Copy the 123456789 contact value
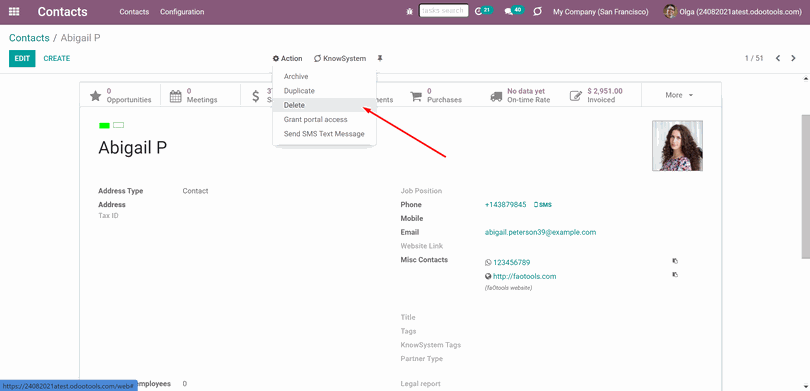This screenshot has width=810, height=391. (675, 261)
